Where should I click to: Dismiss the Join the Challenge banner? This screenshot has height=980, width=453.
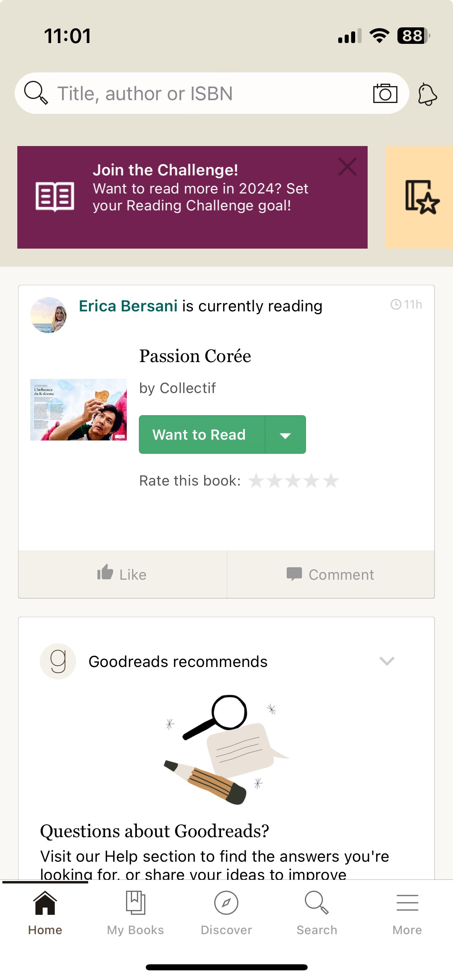click(348, 167)
